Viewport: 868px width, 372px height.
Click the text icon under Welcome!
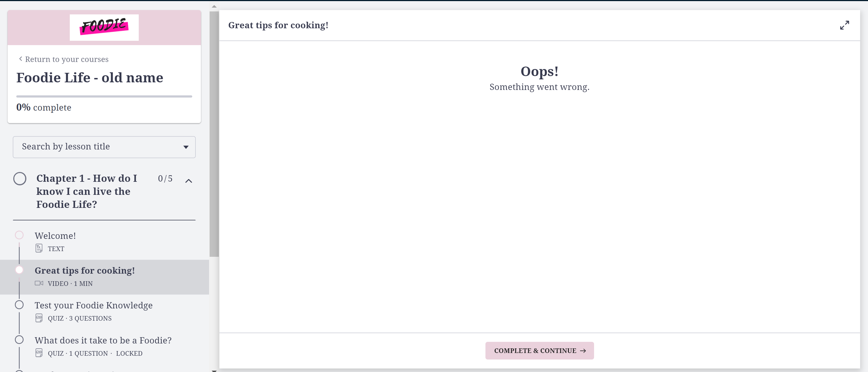pyautogui.click(x=39, y=248)
